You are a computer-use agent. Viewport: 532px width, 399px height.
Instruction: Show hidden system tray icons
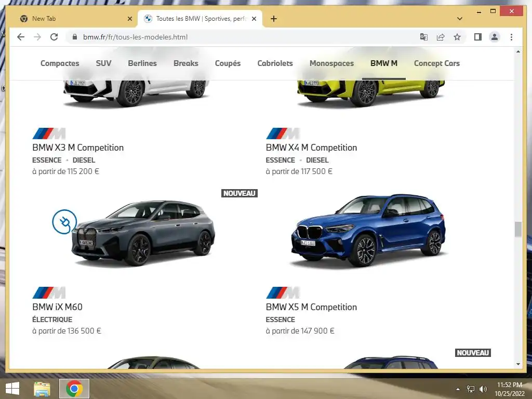click(x=458, y=389)
